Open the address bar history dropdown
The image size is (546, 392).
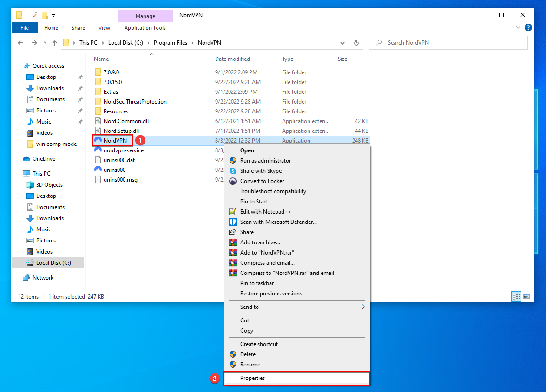click(x=343, y=43)
